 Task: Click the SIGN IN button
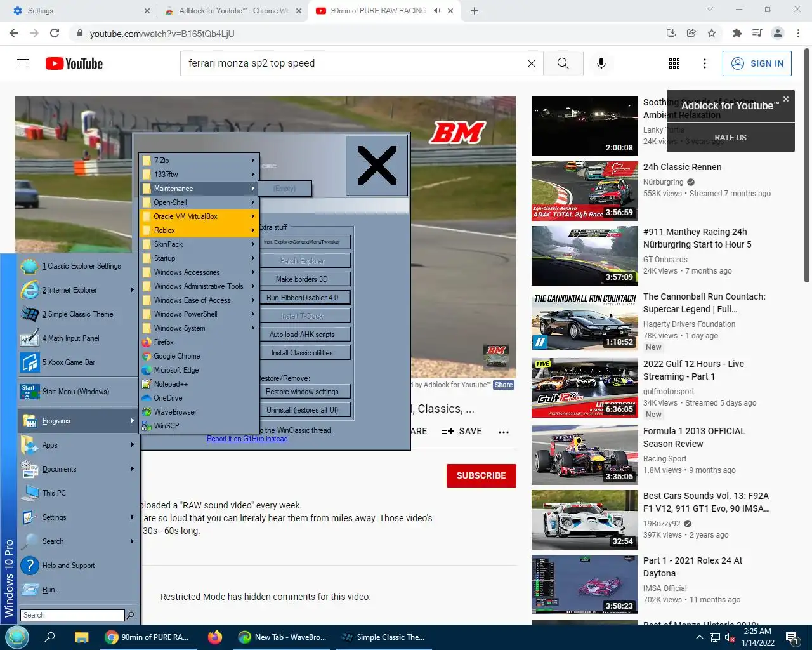(757, 63)
